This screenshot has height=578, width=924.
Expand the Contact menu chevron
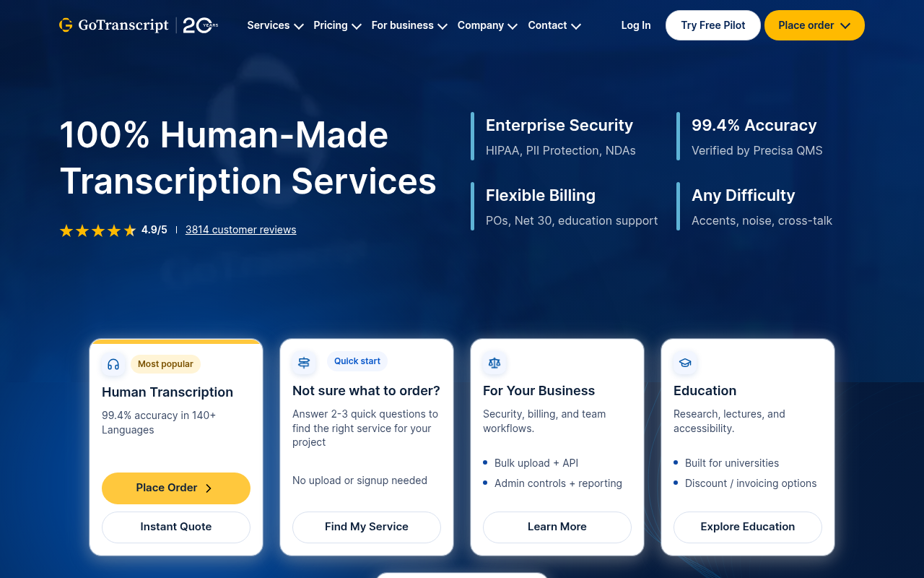click(x=576, y=26)
